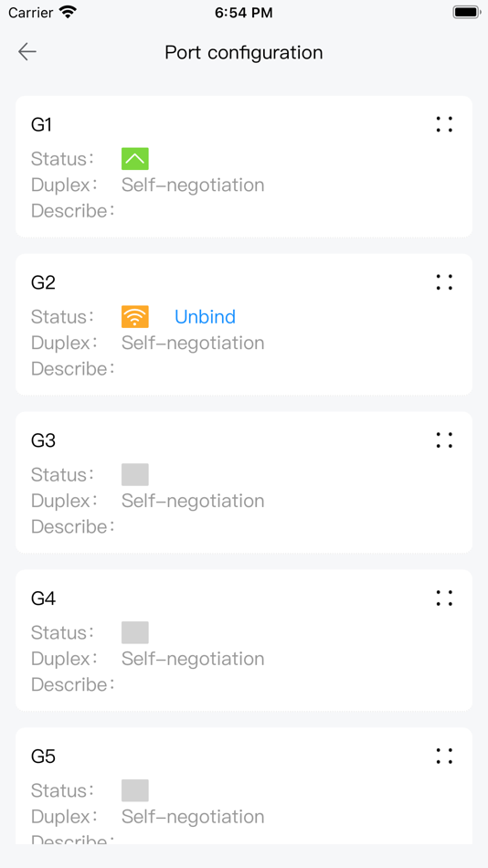Viewport: 488px width, 868px height.
Task: Select the G1 port card title
Action: [x=41, y=124]
